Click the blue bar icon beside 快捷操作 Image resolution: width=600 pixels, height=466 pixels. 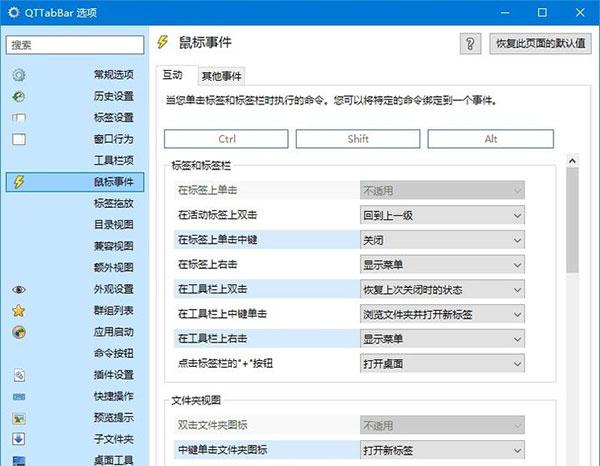coord(19,397)
